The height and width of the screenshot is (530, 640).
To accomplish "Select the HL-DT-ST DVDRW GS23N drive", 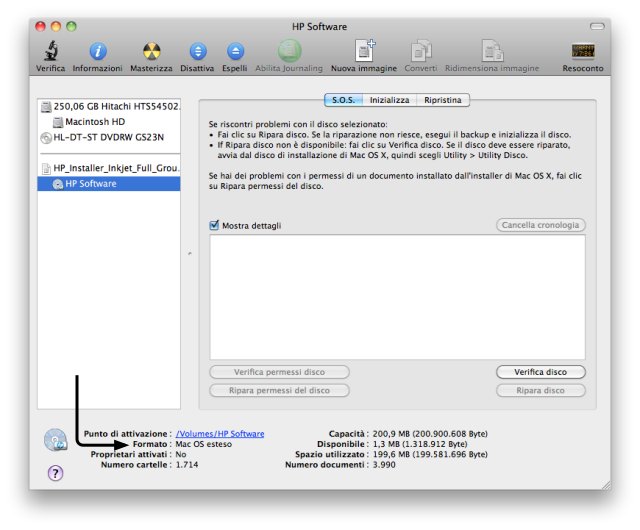I will [x=109, y=137].
